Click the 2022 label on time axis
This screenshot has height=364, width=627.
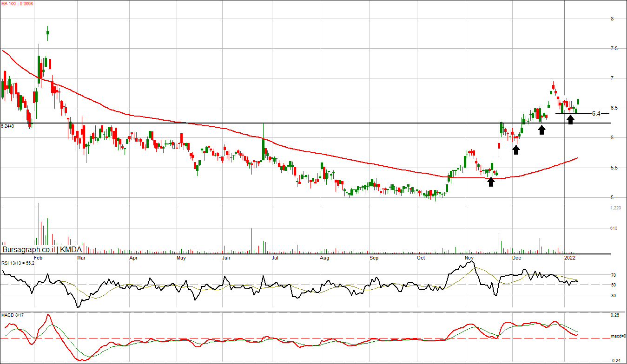coord(570,257)
